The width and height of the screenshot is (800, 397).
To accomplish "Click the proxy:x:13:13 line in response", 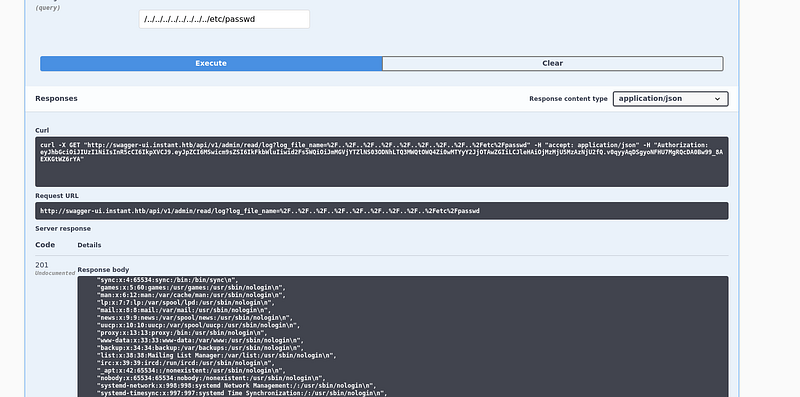I will click(181, 333).
